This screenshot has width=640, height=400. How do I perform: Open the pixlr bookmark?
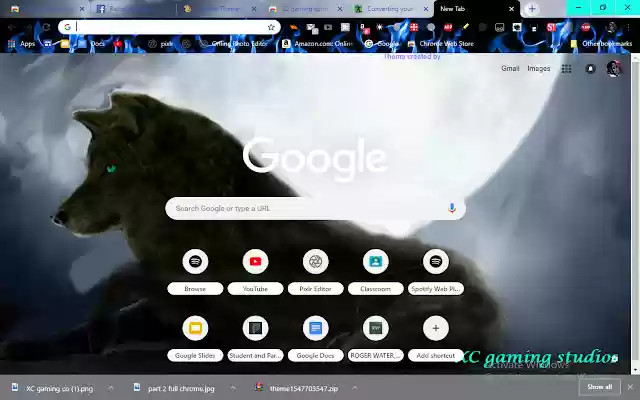161,44
